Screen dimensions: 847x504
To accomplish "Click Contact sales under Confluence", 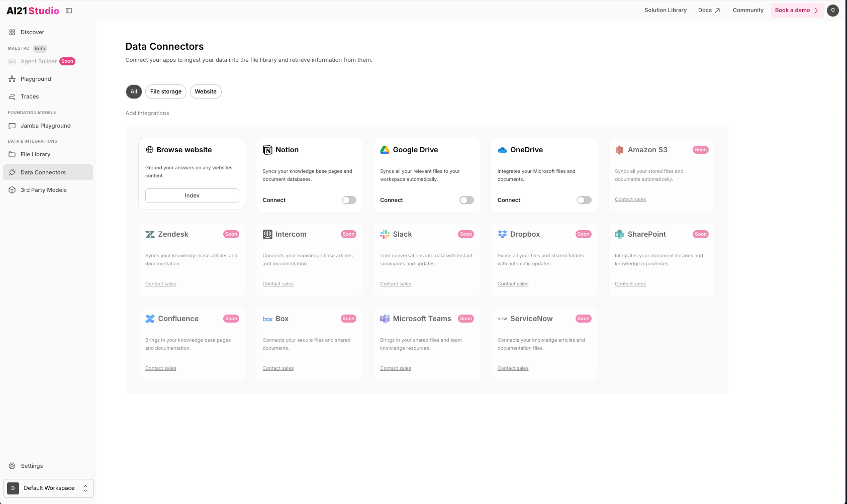I will tap(161, 368).
